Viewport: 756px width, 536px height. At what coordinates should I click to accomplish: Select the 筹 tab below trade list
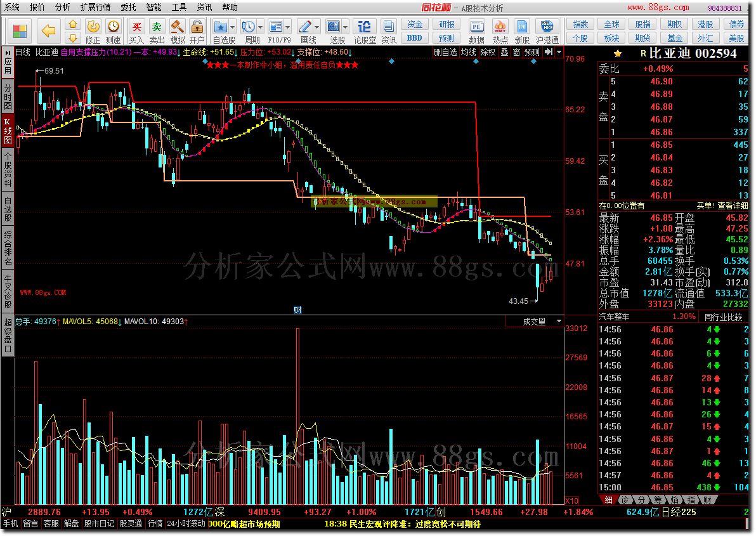coord(658,500)
